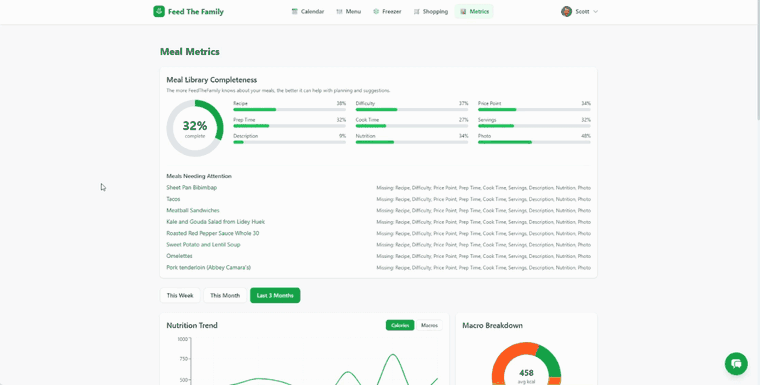Click the Nutrition completeness progress bar
This screenshot has height=385, width=760.
coord(412,142)
